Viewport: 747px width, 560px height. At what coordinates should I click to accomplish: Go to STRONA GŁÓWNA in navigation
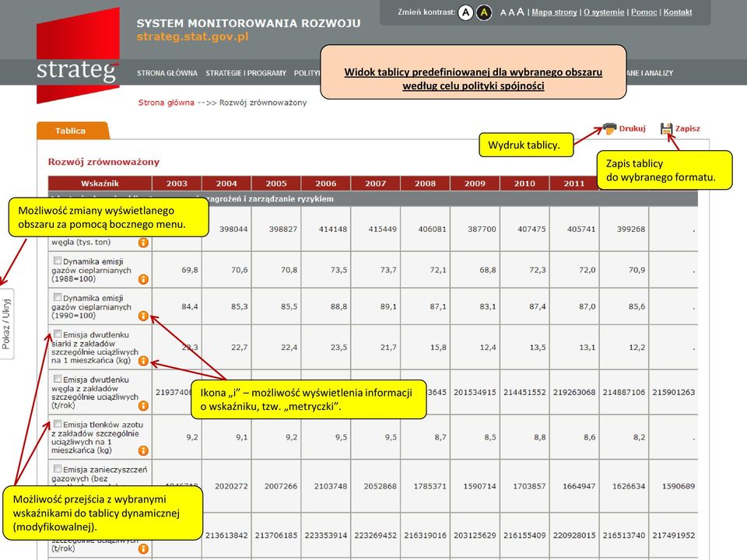[167, 73]
